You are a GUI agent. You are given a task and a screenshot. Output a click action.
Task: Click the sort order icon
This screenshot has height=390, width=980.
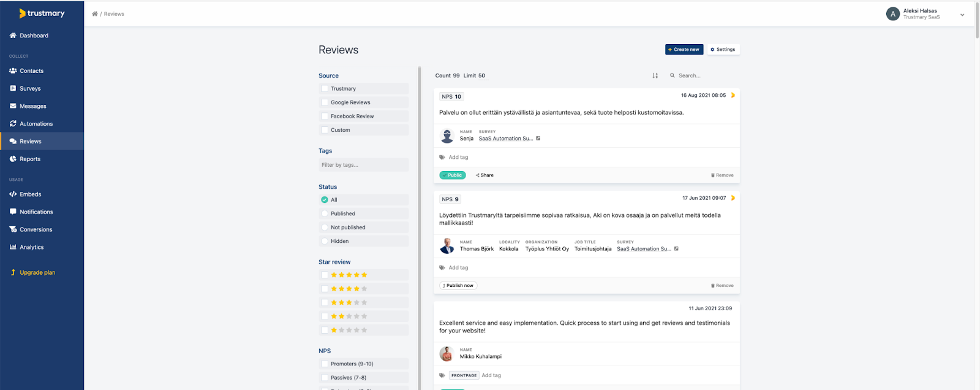click(655, 75)
